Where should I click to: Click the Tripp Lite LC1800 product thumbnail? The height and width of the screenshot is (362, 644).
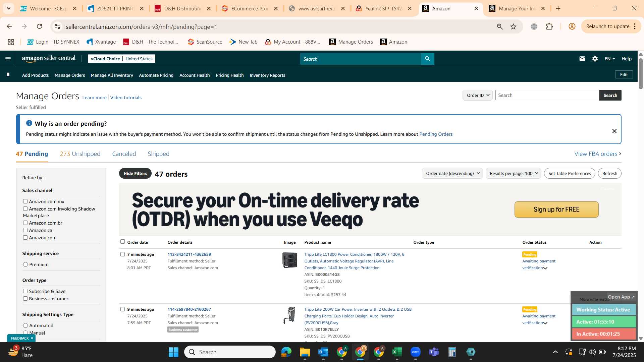click(x=289, y=260)
